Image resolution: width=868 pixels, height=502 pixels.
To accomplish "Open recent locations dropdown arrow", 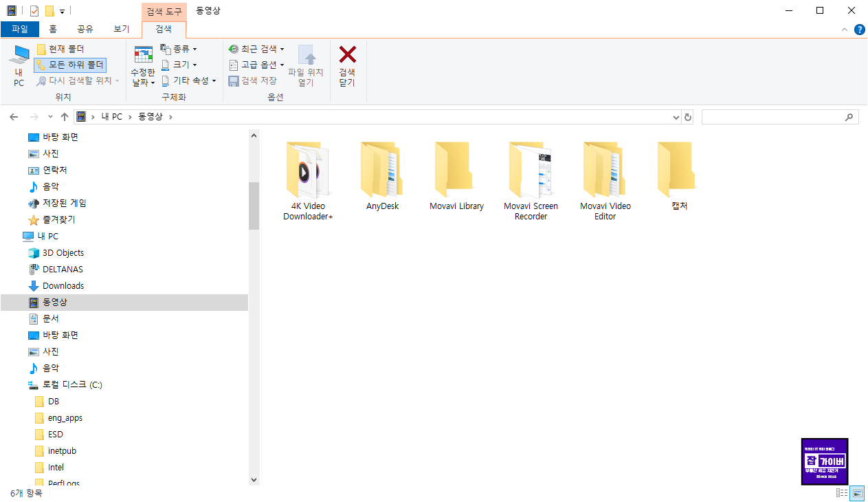I will click(50, 117).
